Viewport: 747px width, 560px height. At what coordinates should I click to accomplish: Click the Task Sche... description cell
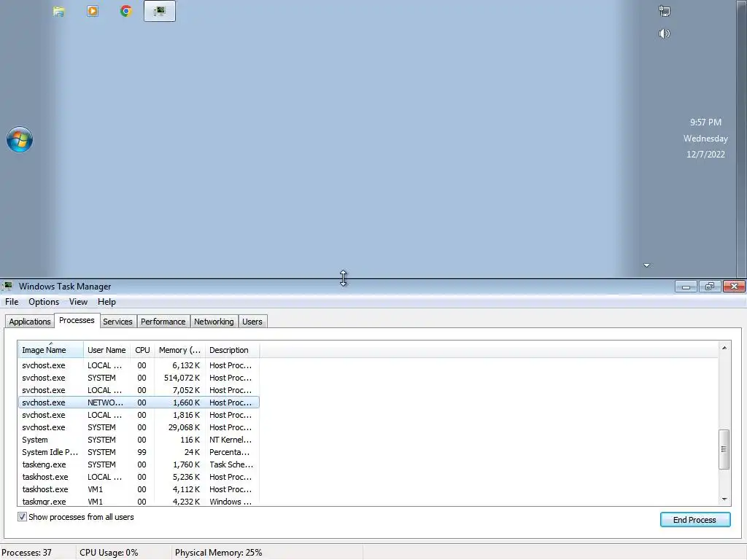(231, 464)
